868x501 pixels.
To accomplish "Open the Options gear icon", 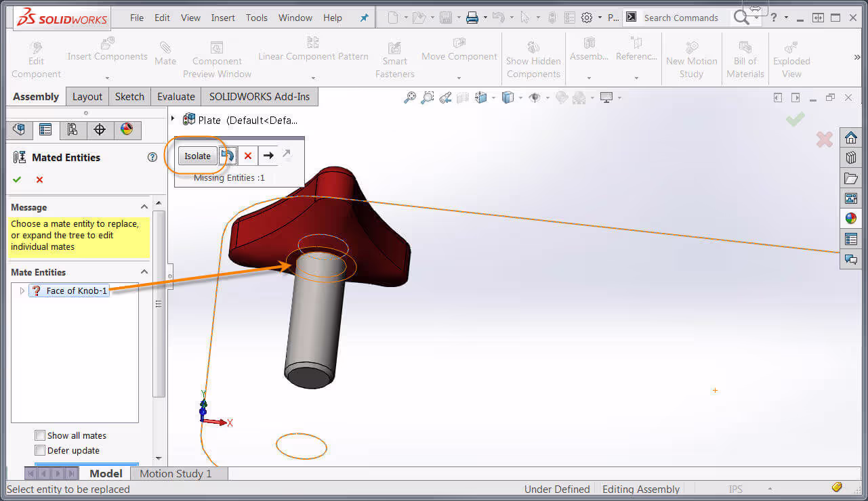I will pos(587,18).
